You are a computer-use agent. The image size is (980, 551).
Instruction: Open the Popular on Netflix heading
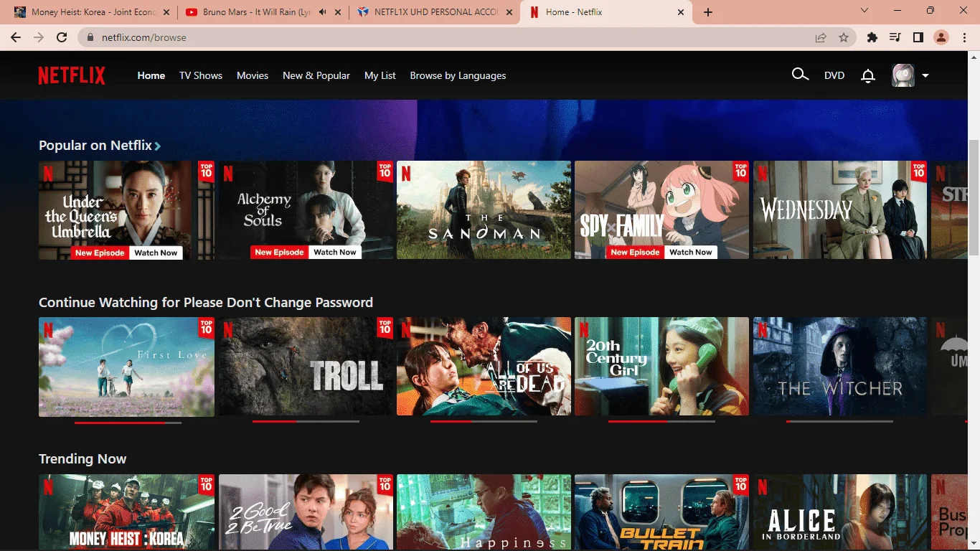(95, 145)
